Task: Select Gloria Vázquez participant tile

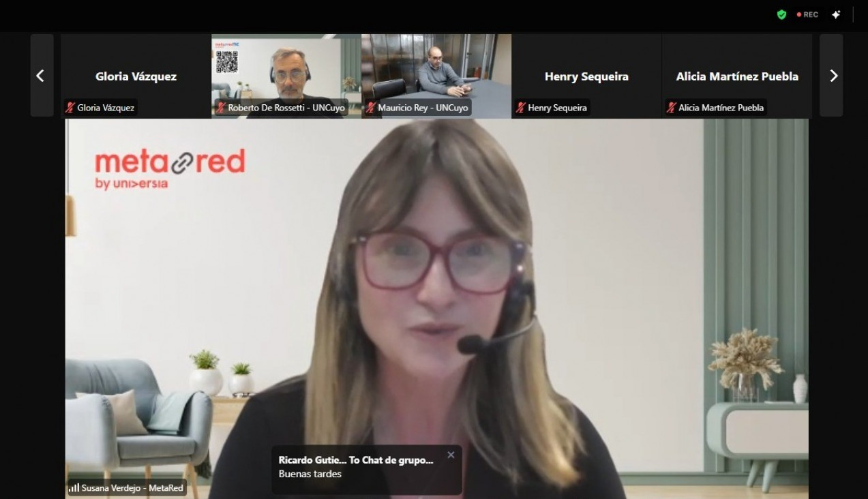Action: [136, 76]
